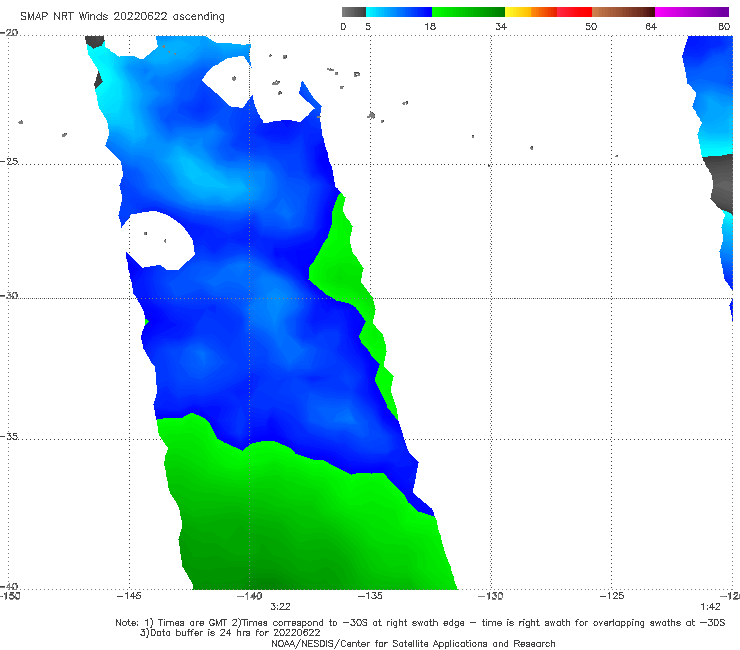Click the swath time label '1:42'
This screenshot has width=740, height=650.
pos(710,607)
